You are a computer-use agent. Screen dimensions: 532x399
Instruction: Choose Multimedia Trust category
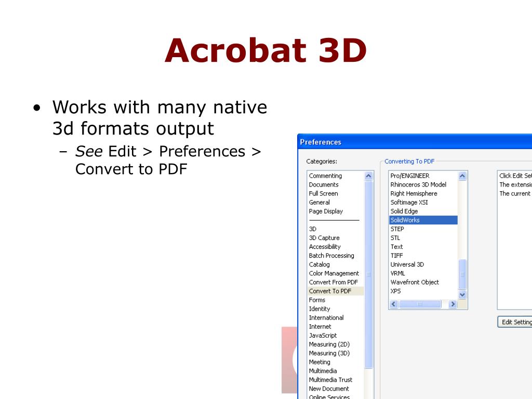click(x=330, y=380)
